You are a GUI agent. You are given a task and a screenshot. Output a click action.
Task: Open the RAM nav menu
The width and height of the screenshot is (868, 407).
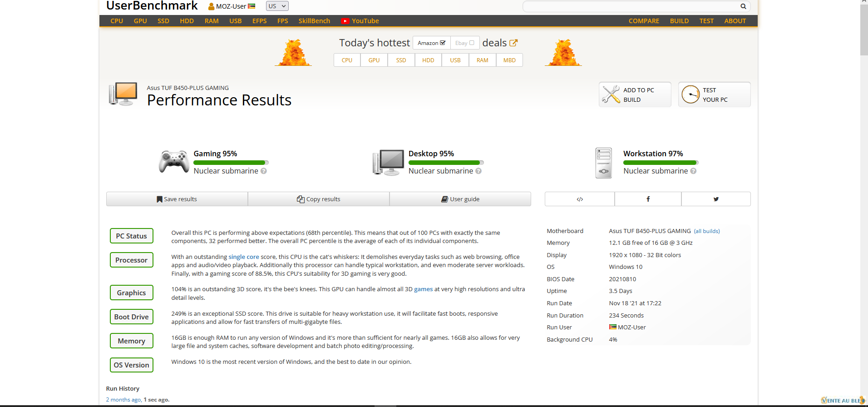[x=212, y=21]
